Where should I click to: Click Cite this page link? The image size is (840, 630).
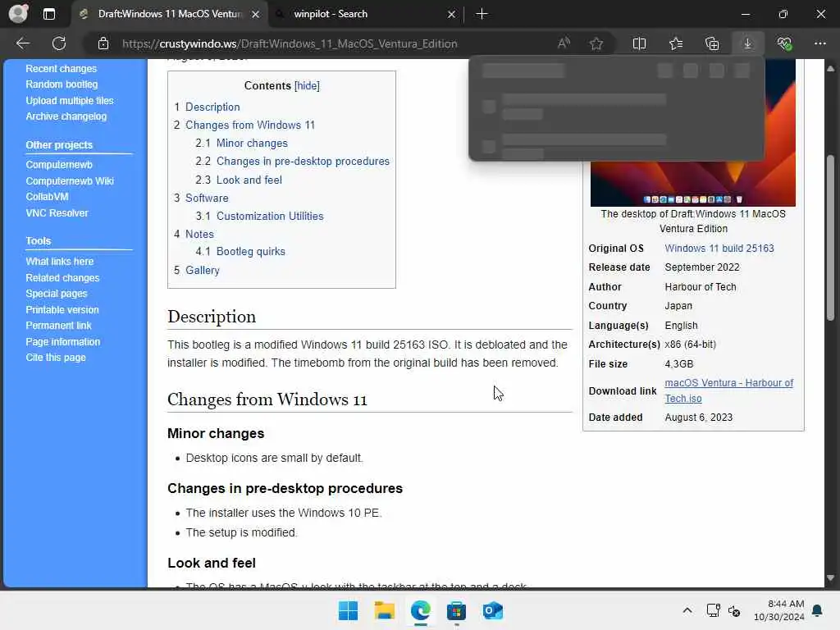pos(56,358)
